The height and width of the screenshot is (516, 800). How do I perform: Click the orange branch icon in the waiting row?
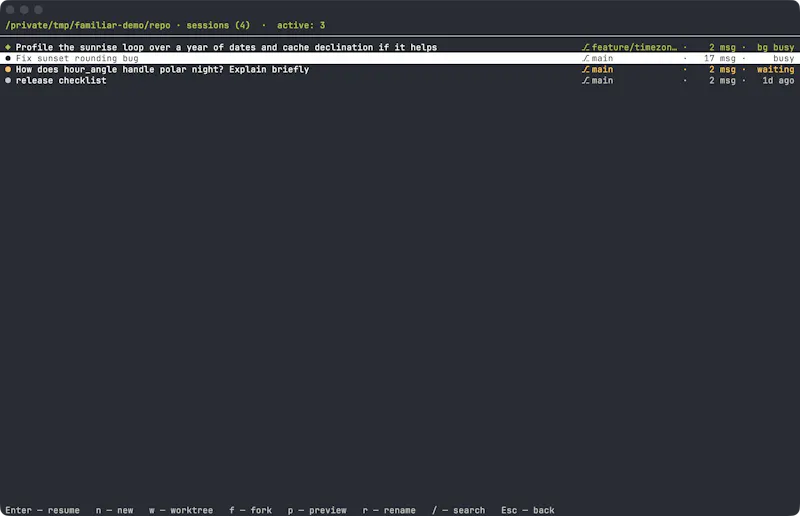click(586, 69)
